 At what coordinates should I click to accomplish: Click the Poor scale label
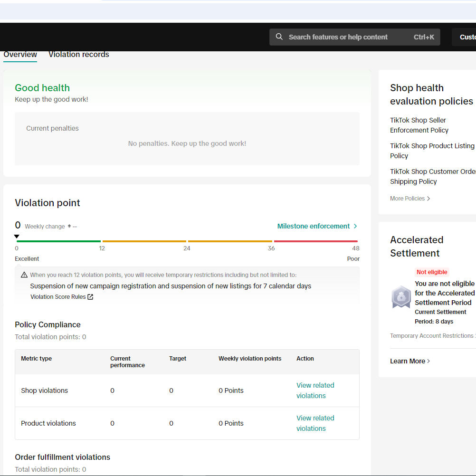point(353,258)
